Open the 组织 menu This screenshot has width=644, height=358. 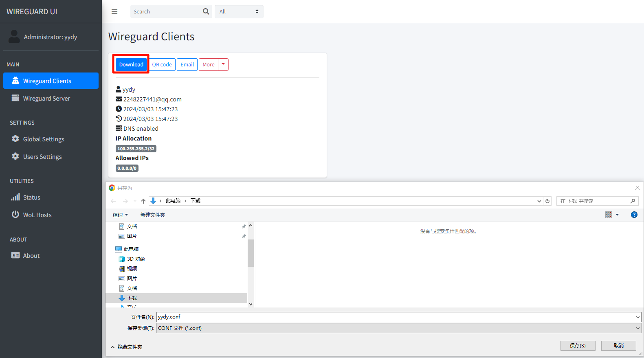[120, 215]
